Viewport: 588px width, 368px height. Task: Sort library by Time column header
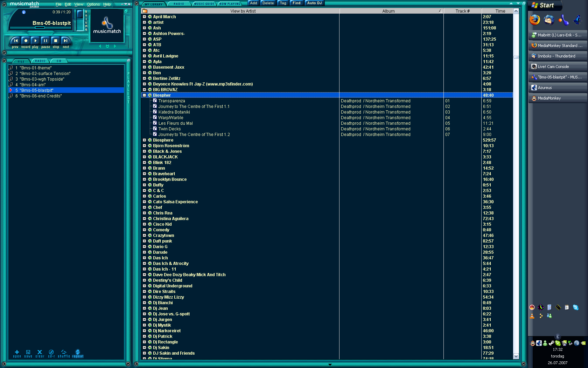(497, 11)
